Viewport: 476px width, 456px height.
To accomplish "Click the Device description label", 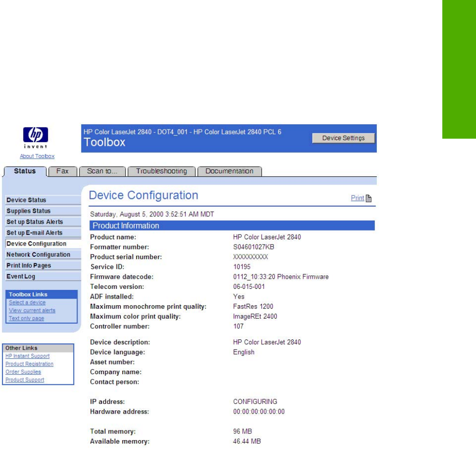I will [x=120, y=342].
